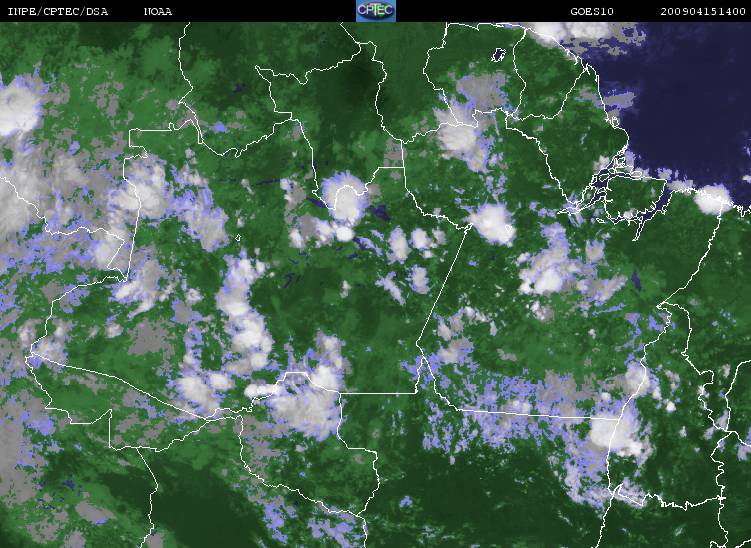Click the CPTEC logo in the header

pos(375,10)
